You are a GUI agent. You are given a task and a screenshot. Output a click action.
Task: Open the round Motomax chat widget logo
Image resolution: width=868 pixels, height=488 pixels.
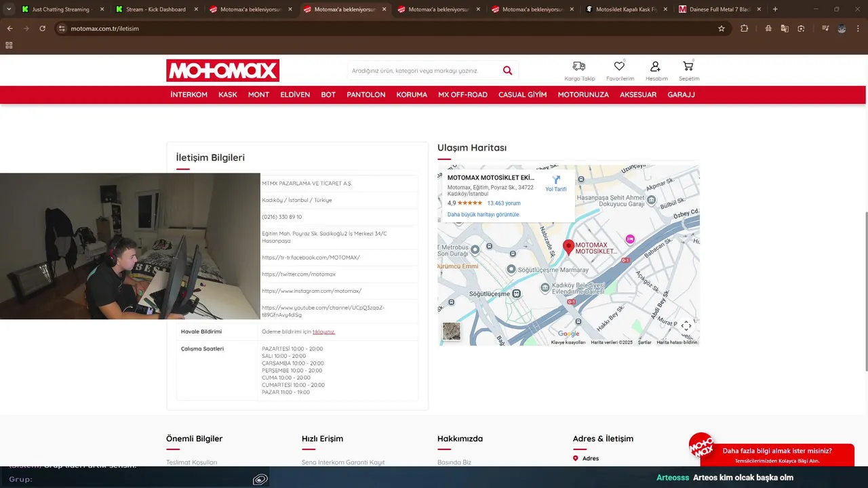tap(701, 446)
